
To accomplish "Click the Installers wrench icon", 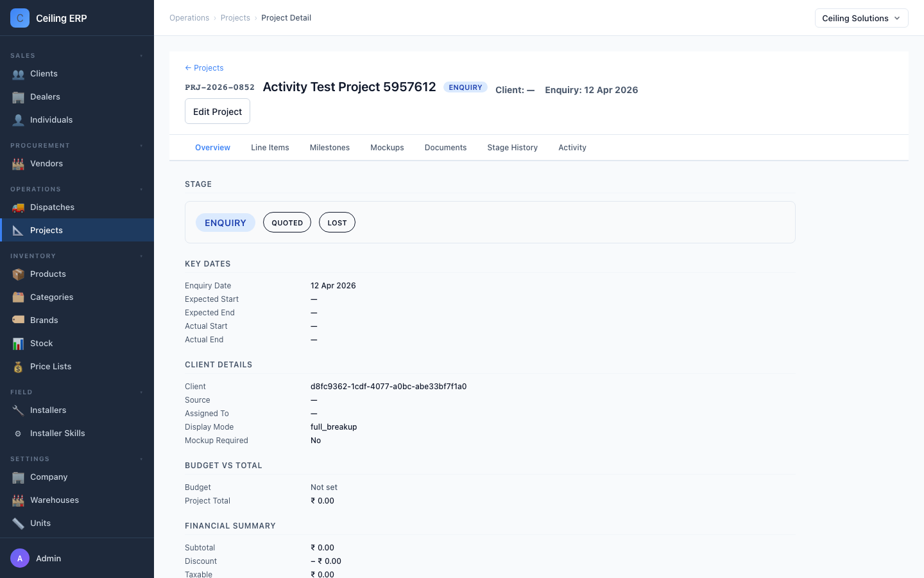I will click(x=18, y=410).
